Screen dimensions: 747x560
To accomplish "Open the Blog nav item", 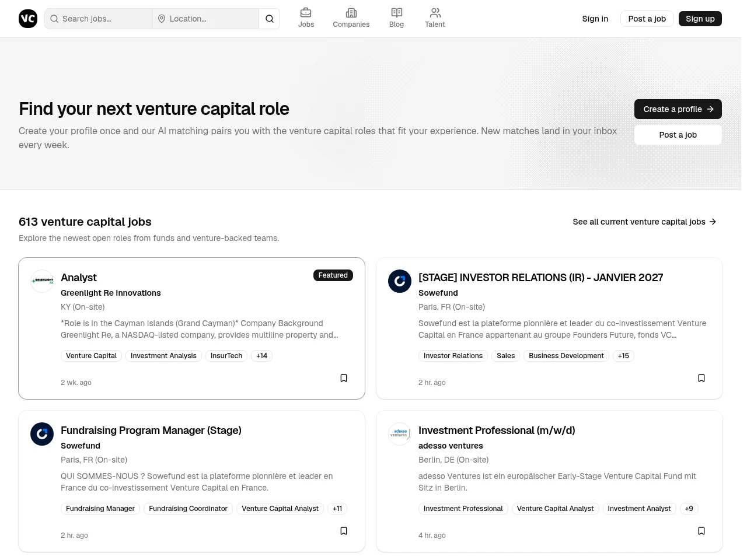I will (396, 18).
